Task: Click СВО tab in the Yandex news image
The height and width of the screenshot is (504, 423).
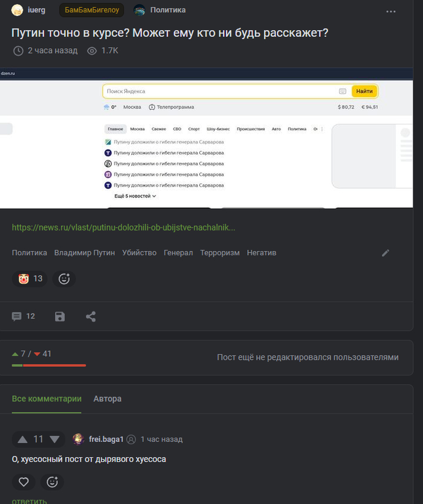Action: click(x=177, y=129)
